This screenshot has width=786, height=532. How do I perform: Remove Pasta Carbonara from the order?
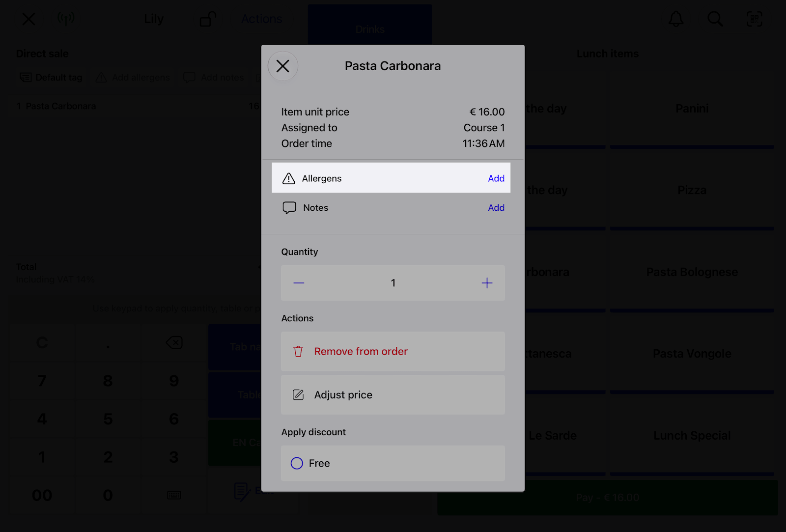[x=393, y=351]
